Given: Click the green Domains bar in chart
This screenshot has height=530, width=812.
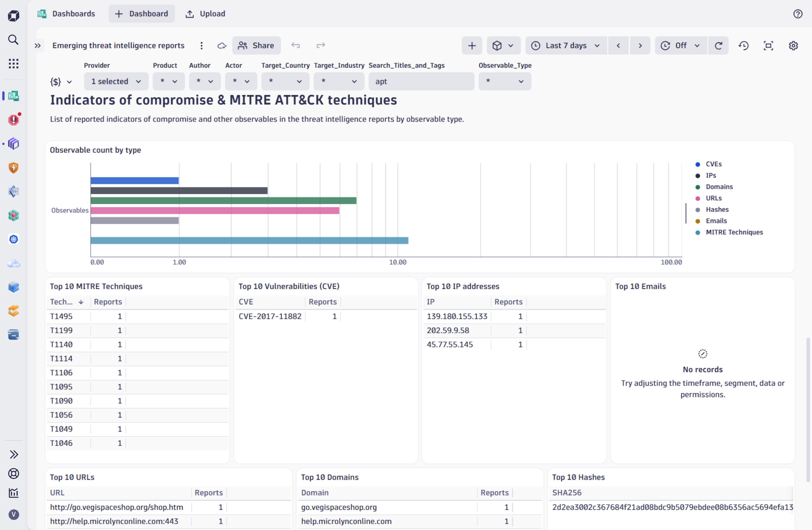Looking at the screenshot, I should tap(224, 201).
